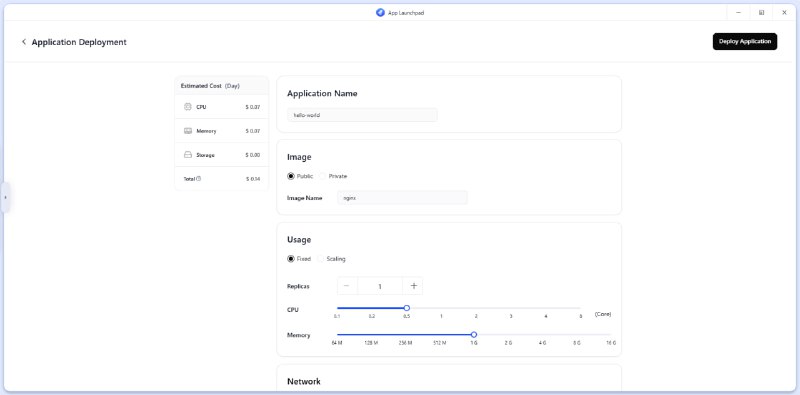Choose the Fixed usage option
This screenshot has height=395, width=800.
pyautogui.click(x=291, y=259)
